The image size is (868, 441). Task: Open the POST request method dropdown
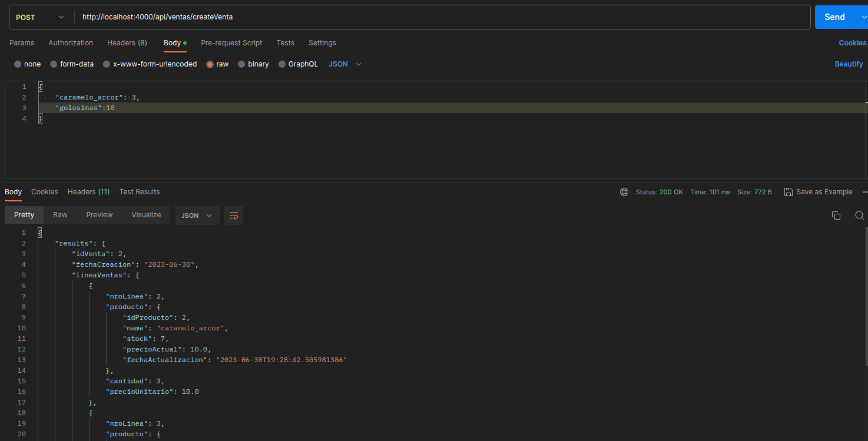click(40, 17)
